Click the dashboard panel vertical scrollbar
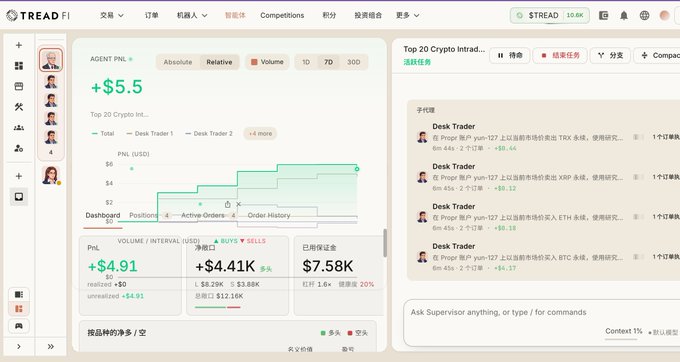 point(385,243)
